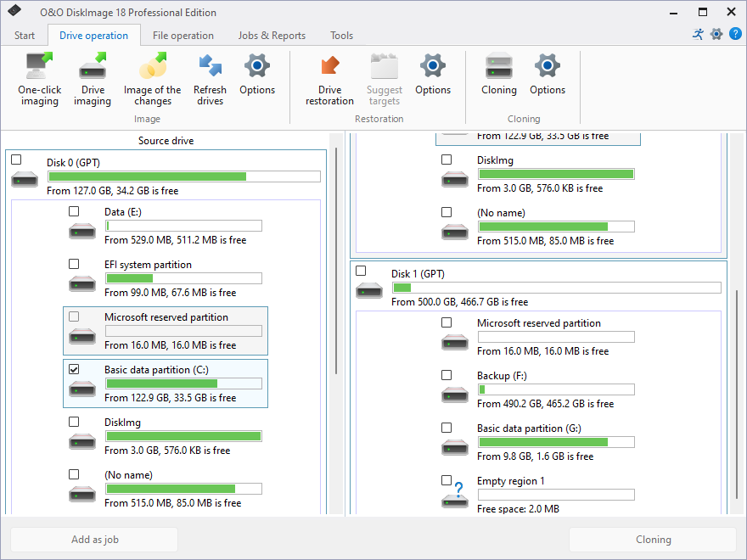This screenshot has width=747, height=560.
Task: Open the Jobs & Reports tab
Action: (x=272, y=36)
